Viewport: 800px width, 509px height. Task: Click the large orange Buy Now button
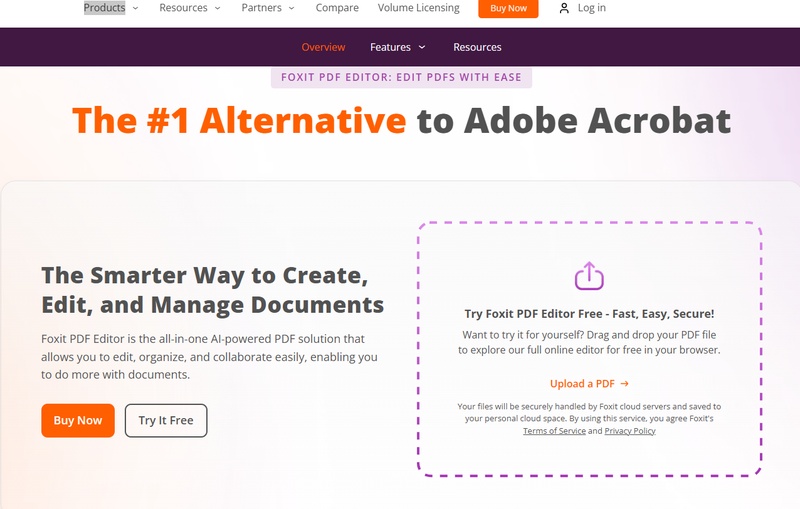78,420
